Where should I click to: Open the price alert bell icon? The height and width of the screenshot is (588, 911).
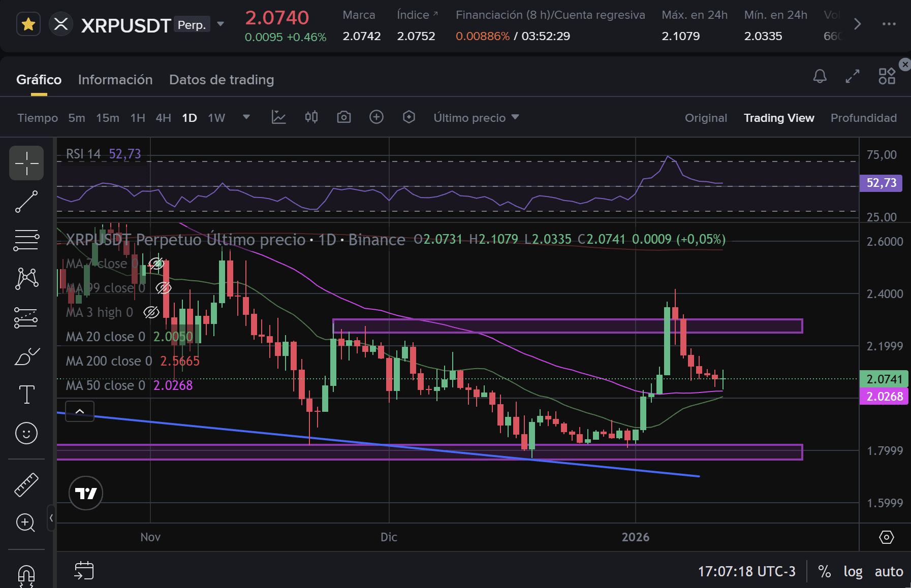coord(820,76)
